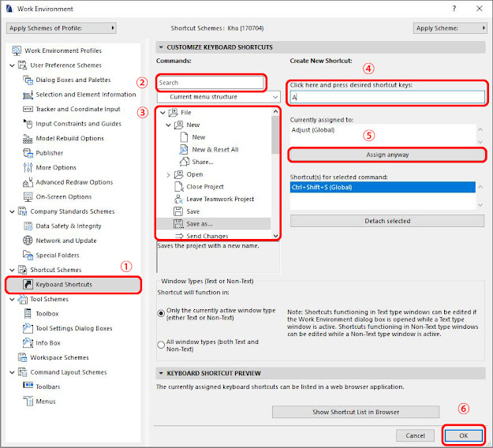493x448 pixels.
Task: Click Selection and Element Information icon
Action: [28, 95]
